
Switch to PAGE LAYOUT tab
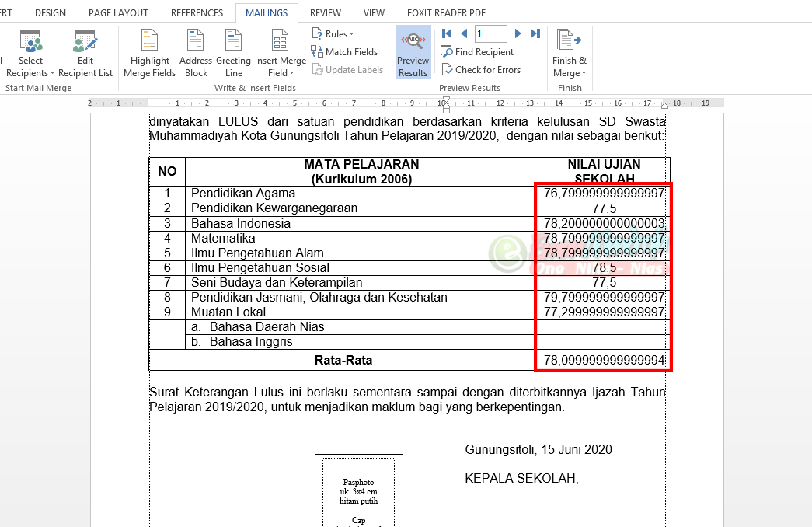coord(118,13)
